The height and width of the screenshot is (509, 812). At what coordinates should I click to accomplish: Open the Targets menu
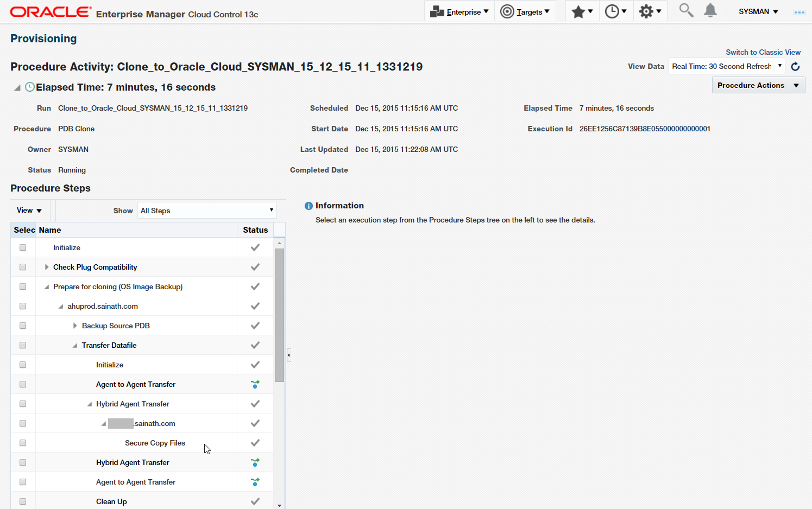pos(525,11)
